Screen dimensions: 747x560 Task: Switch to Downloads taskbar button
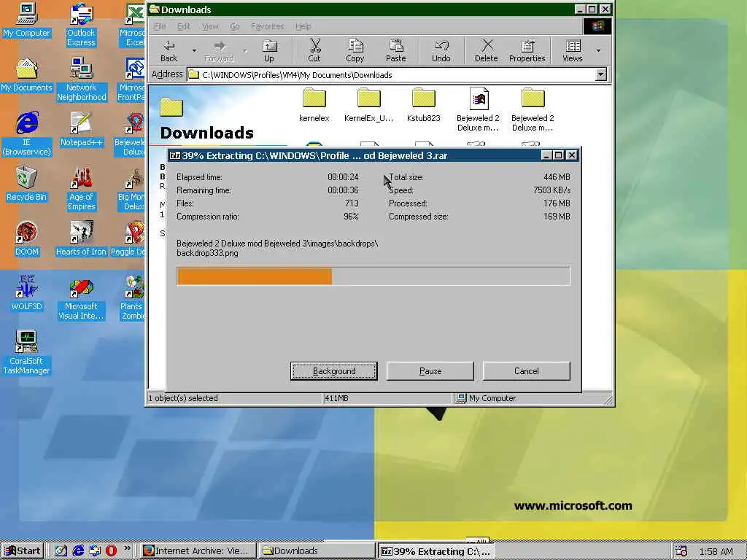316,551
